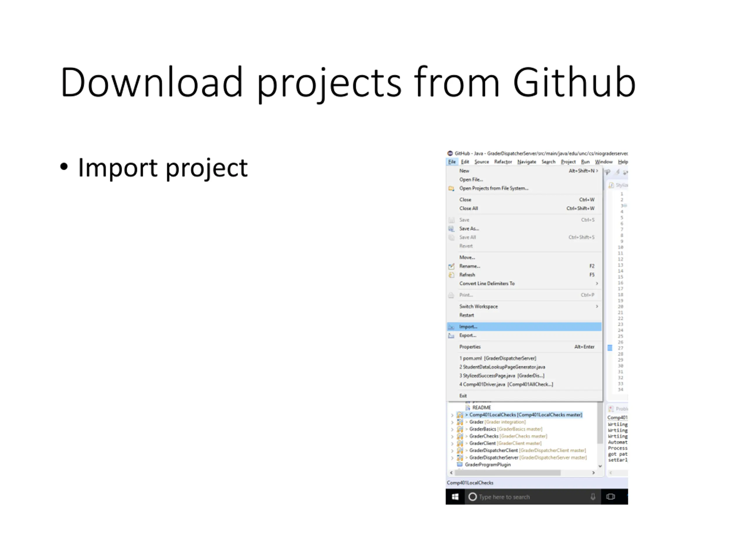This screenshot has height=560, width=747.
Task: Click the Export icon in File menu
Action: 451,335
